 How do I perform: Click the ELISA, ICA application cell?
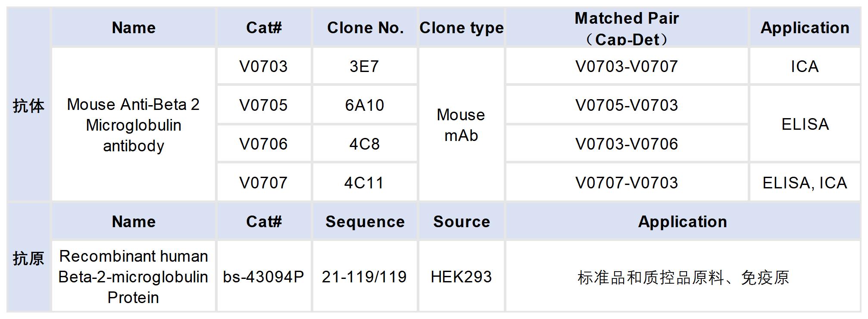tap(804, 183)
